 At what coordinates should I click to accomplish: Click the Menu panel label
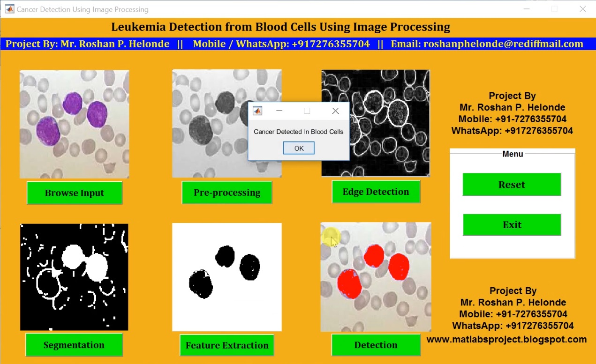pyautogui.click(x=512, y=154)
